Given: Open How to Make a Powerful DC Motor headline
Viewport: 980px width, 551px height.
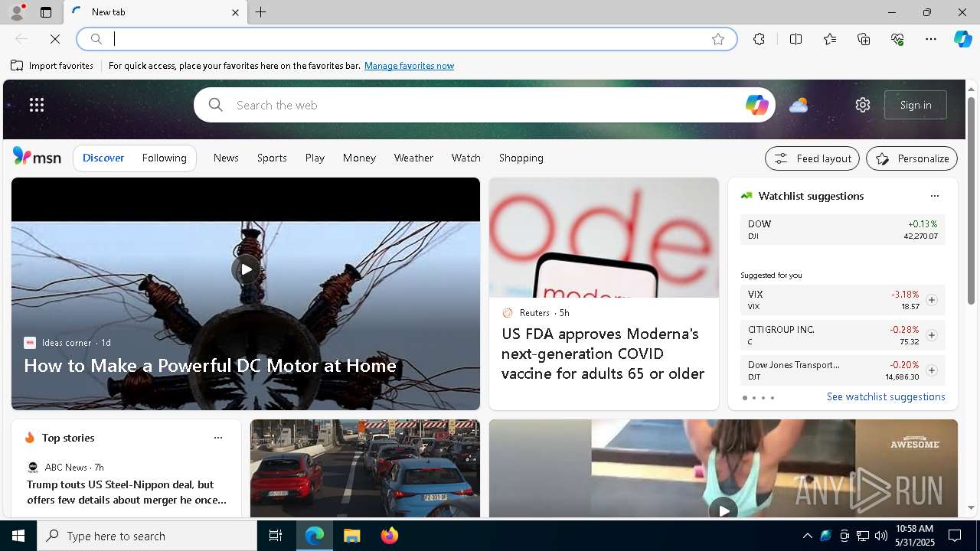Looking at the screenshot, I should tap(210, 366).
